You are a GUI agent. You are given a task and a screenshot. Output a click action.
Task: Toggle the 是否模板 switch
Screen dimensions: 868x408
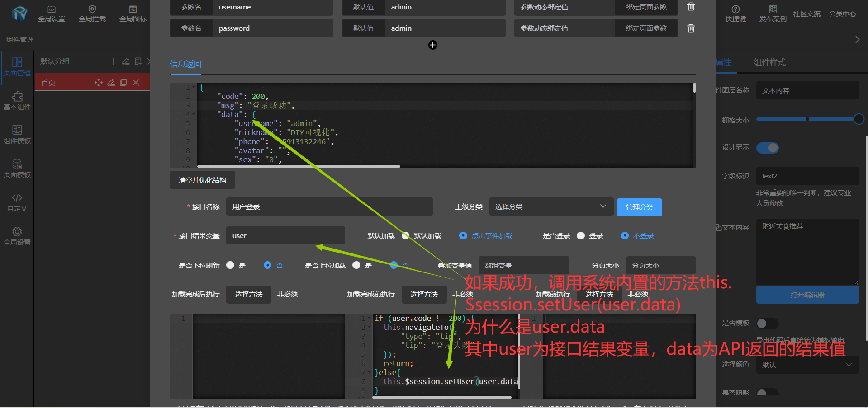tap(768, 324)
